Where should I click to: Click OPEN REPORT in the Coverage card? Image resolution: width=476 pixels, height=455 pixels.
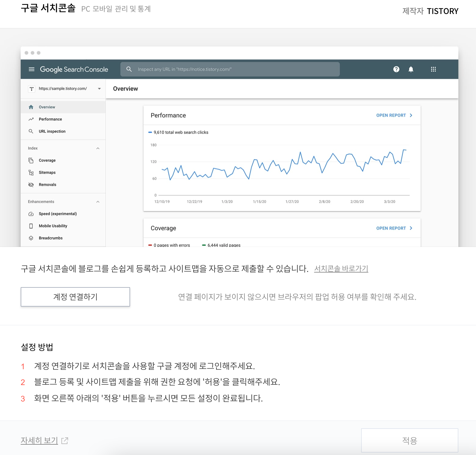click(x=391, y=228)
